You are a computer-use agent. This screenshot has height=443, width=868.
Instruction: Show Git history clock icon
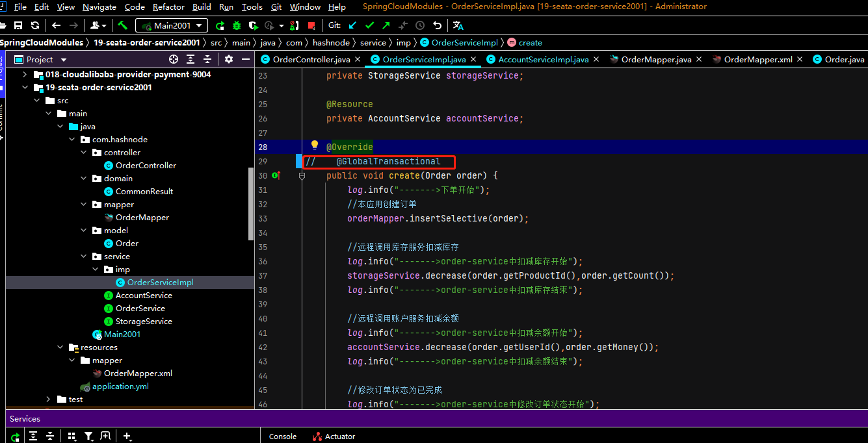[420, 25]
